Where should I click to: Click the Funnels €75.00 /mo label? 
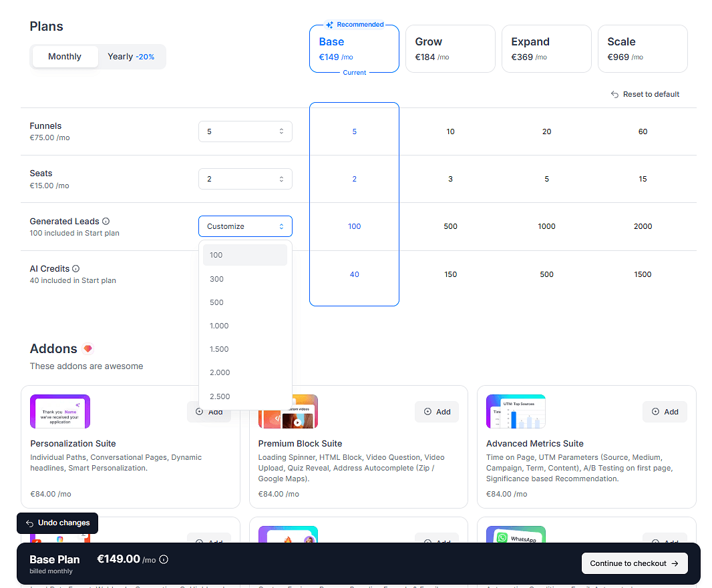tap(50, 137)
